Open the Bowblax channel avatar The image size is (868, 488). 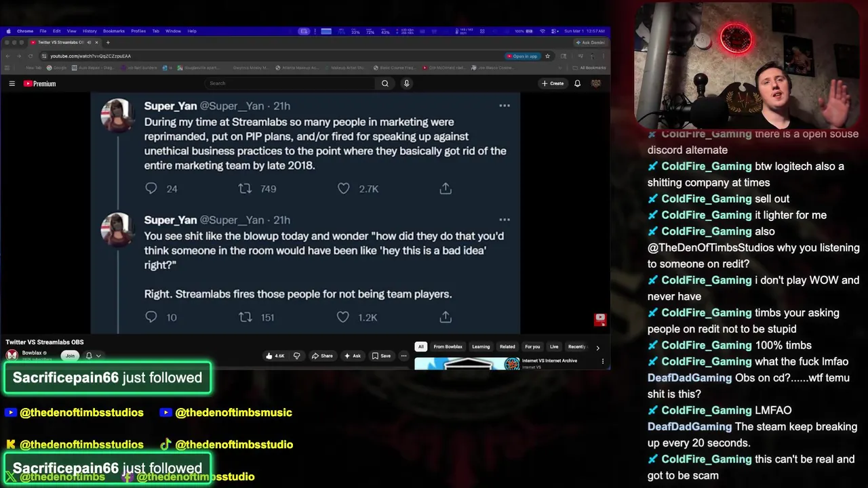12,355
